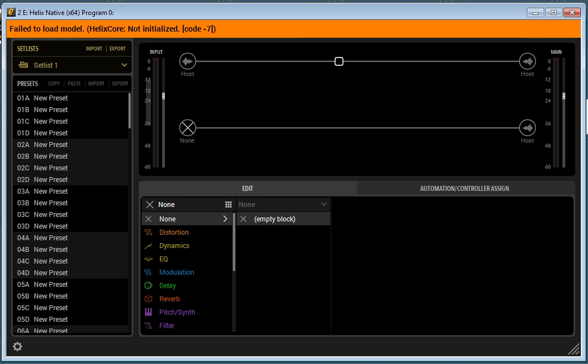Image resolution: width=588 pixels, height=364 pixels.
Task: Select preset 02A New Preset
Action: 71,144
